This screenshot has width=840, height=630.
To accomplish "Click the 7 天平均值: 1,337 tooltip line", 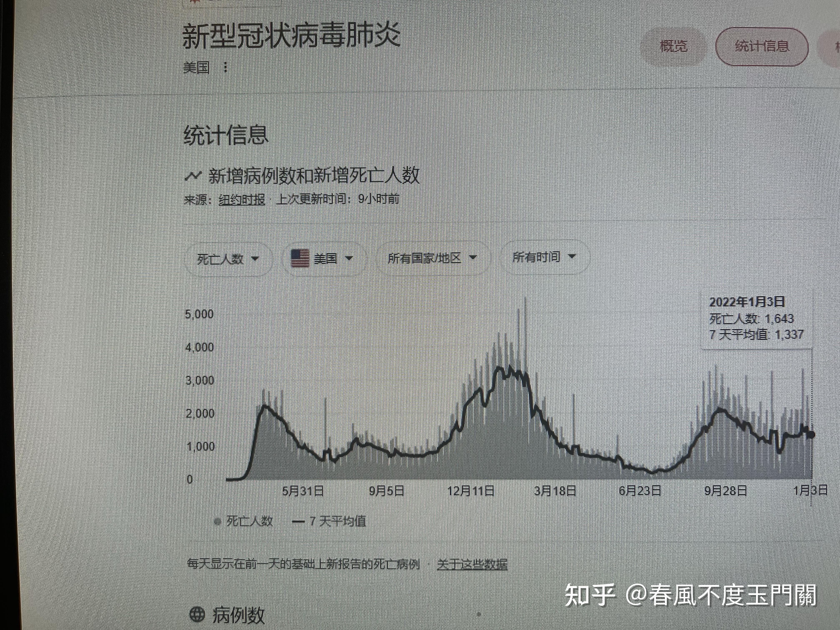I will pos(756,335).
